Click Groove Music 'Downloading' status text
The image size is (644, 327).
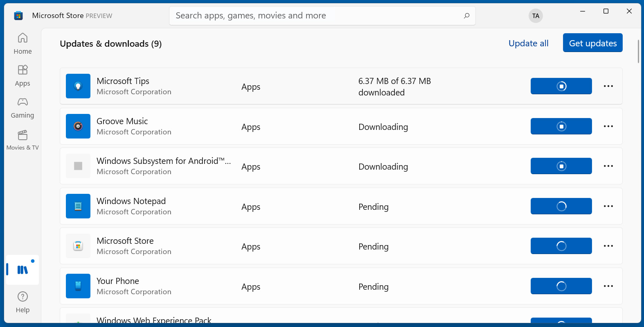coord(383,127)
